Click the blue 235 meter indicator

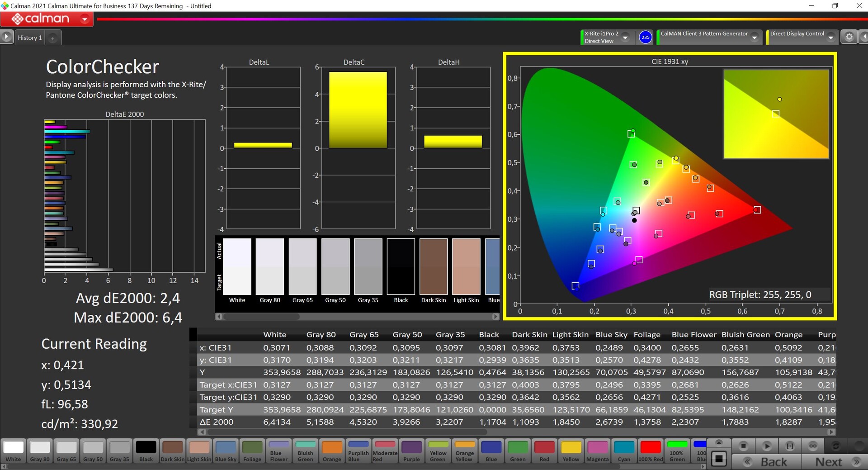645,37
